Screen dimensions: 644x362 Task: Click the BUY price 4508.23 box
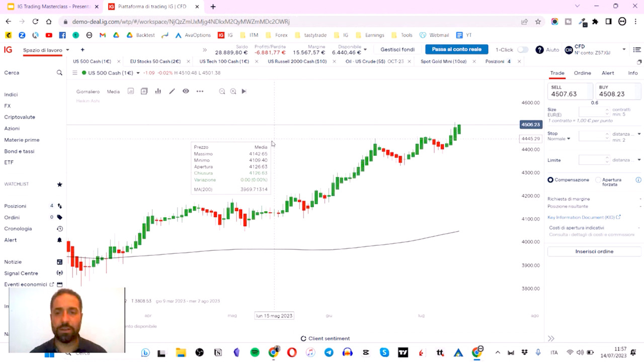(617, 91)
